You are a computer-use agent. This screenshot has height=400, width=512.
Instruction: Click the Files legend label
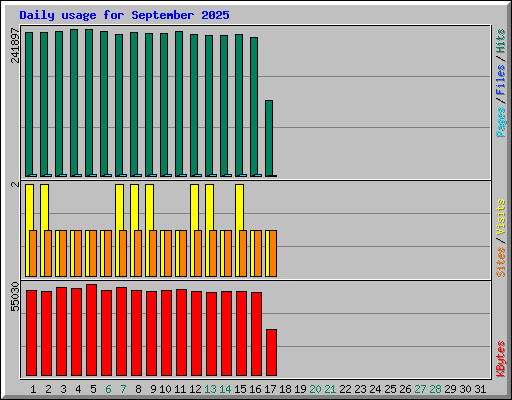click(500, 80)
